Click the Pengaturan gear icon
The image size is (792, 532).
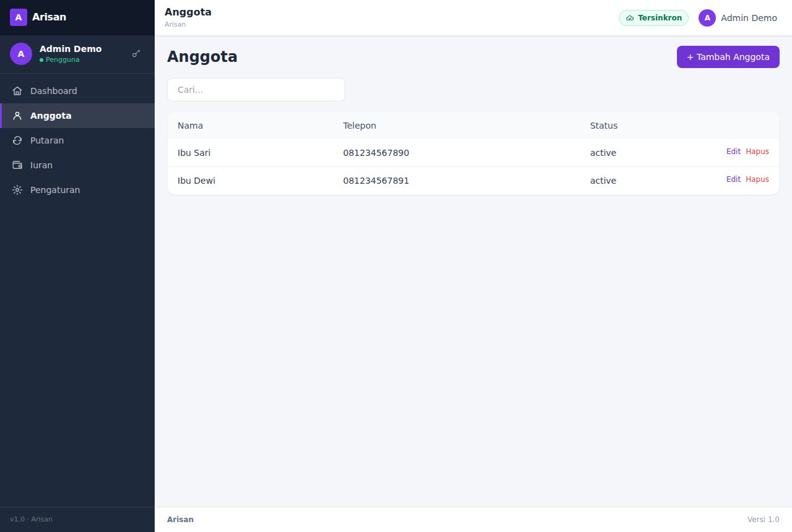[17, 190]
